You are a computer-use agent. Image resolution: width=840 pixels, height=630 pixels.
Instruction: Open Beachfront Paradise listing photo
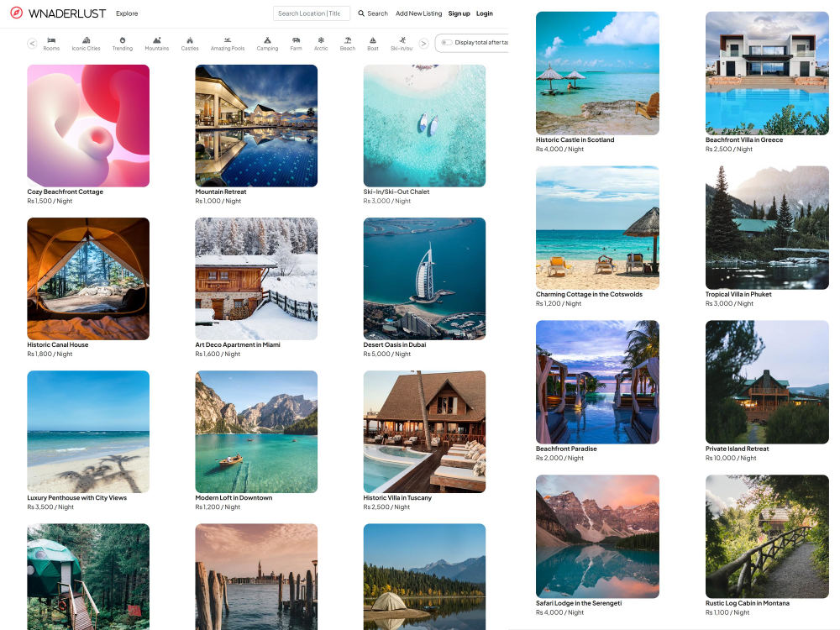click(x=597, y=382)
